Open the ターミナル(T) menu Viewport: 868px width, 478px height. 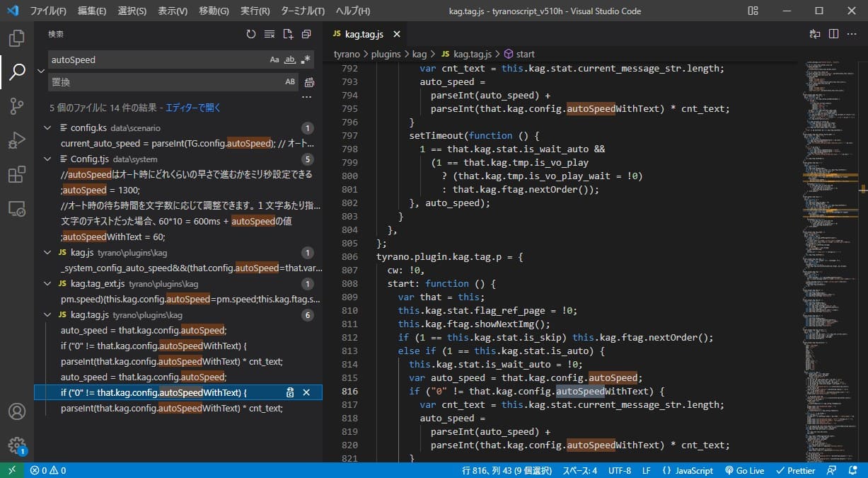pos(302,11)
